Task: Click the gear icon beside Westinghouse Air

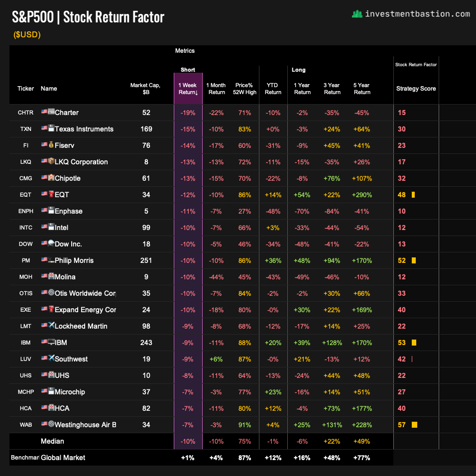Action: (x=51, y=424)
